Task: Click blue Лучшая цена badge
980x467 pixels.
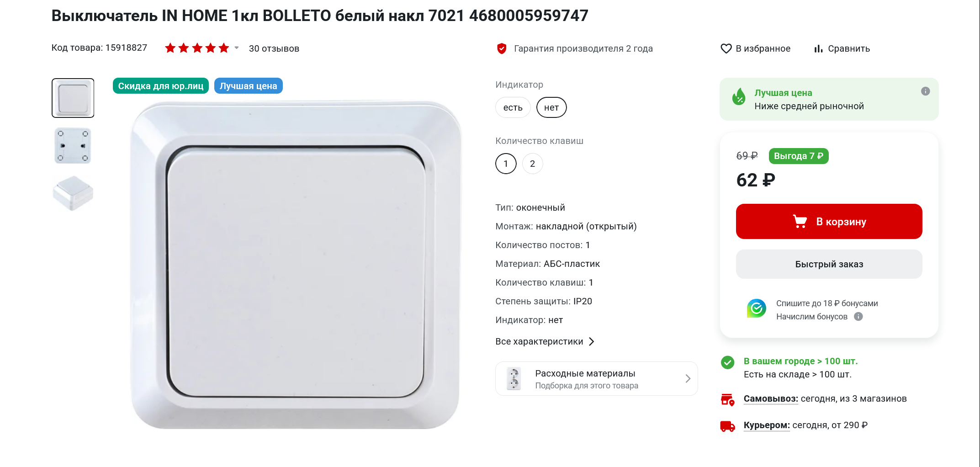Action: [x=248, y=86]
